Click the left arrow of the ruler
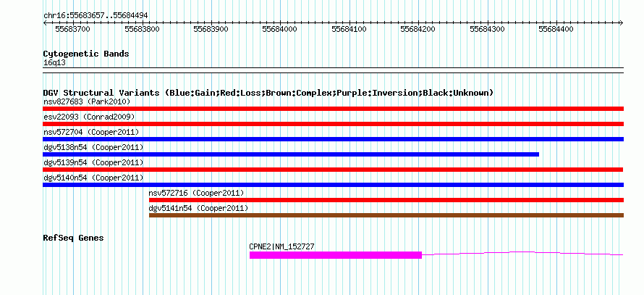Viewport: 644px width, 295px height. coord(45,22)
